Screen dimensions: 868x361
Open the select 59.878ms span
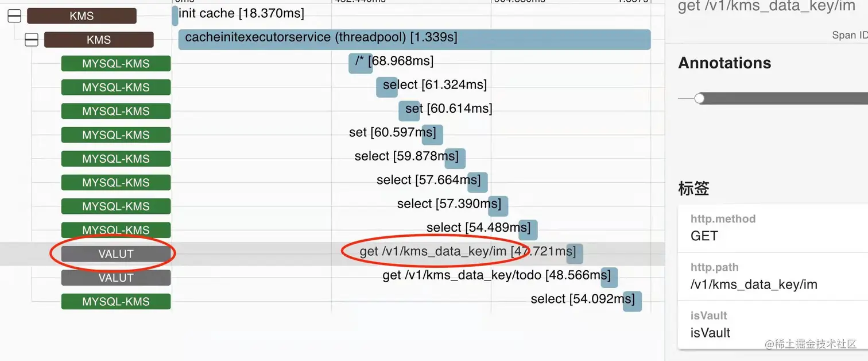[x=455, y=158]
